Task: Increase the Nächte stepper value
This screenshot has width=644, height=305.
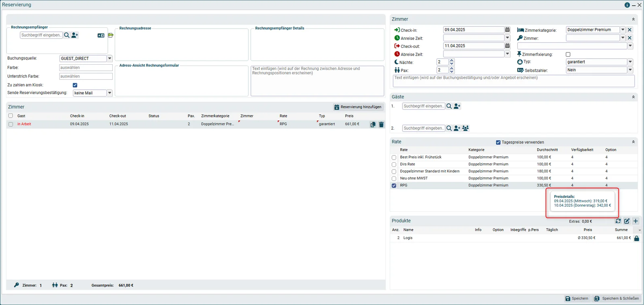Action: (452, 60)
